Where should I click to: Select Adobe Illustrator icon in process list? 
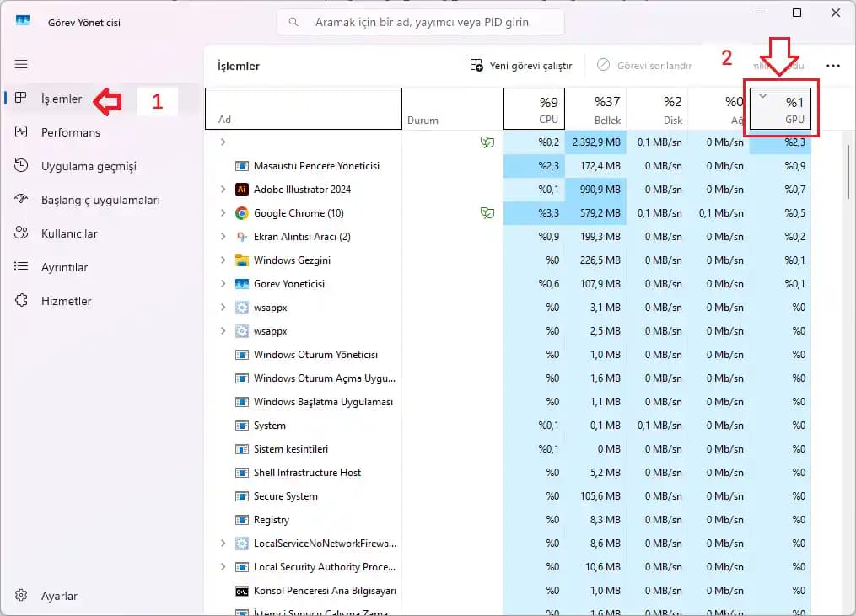[242, 190]
